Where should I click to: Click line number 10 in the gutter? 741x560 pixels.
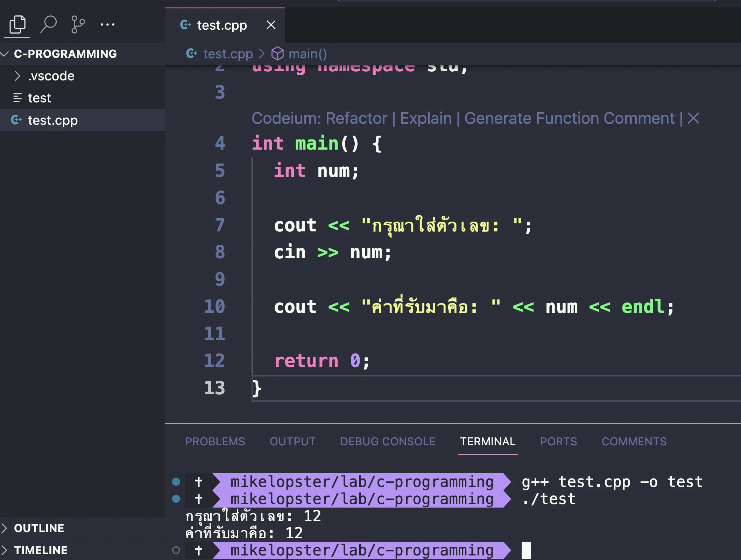215,307
